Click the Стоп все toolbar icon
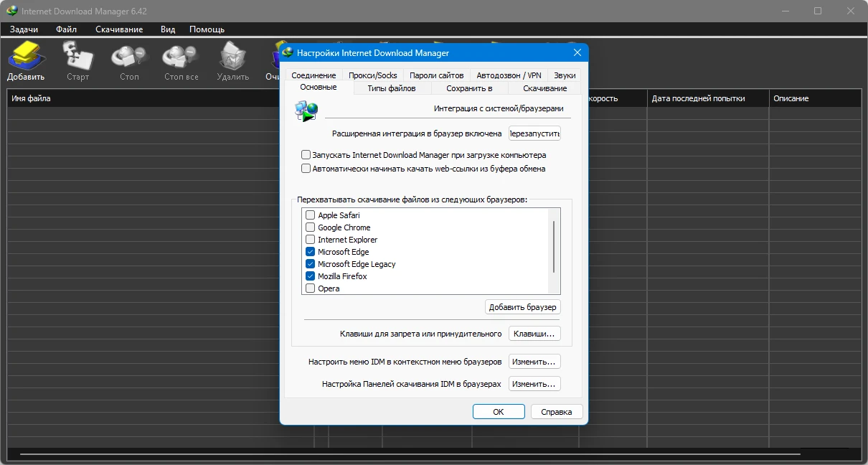This screenshot has height=465, width=868. click(181, 56)
